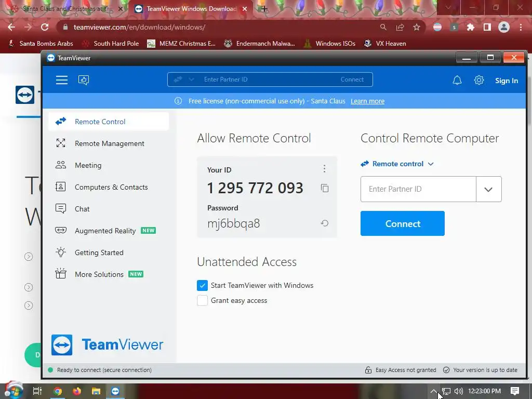Open More Solutions section

pos(109,274)
